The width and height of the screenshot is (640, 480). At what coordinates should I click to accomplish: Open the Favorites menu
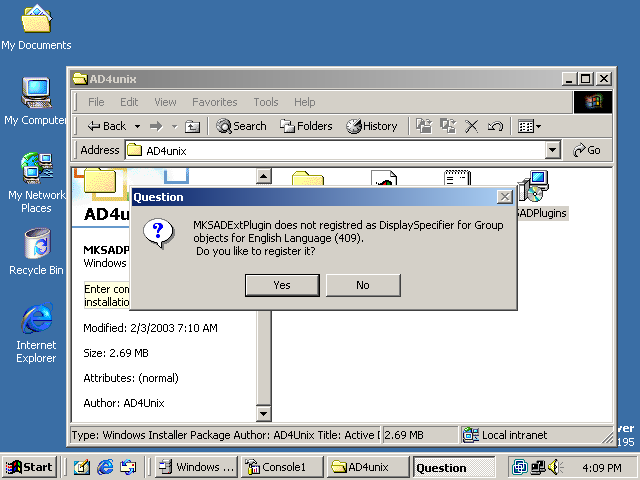215,102
